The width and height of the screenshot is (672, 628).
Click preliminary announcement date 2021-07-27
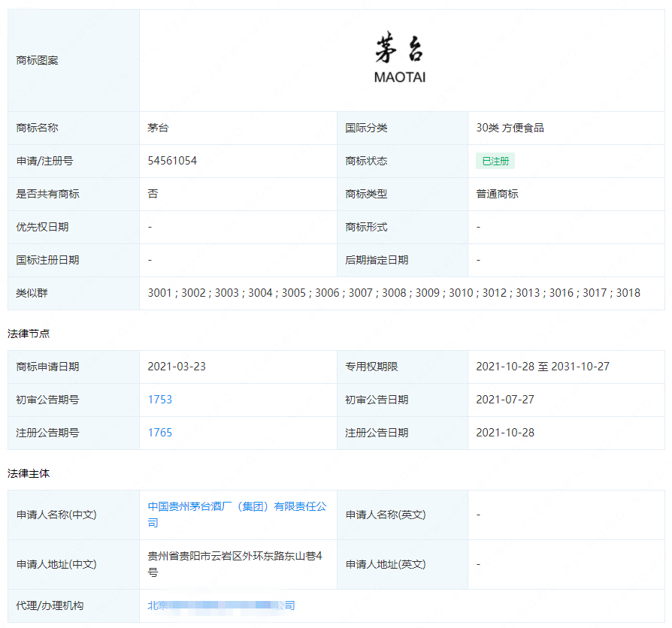pos(505,400)
